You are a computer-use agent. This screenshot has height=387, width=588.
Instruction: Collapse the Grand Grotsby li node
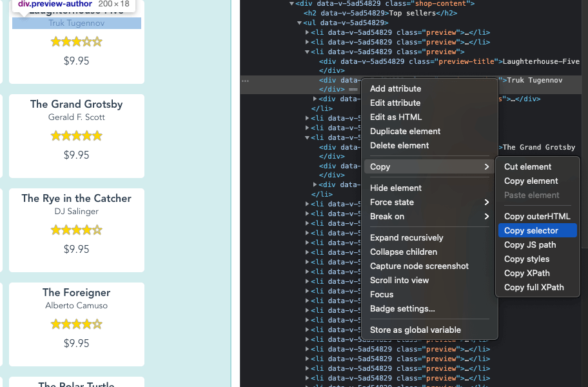point(307,137)
